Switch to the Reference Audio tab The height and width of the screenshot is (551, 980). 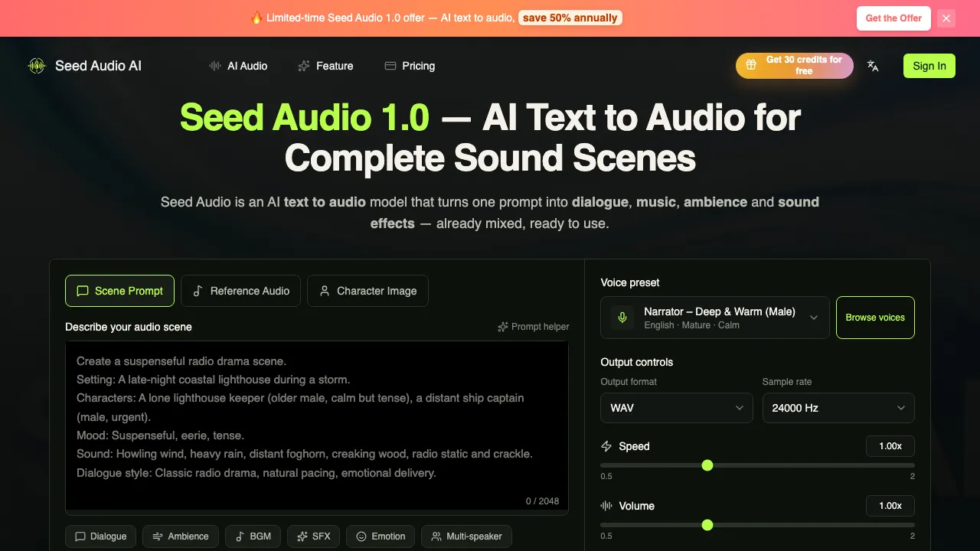click(241, 291)
